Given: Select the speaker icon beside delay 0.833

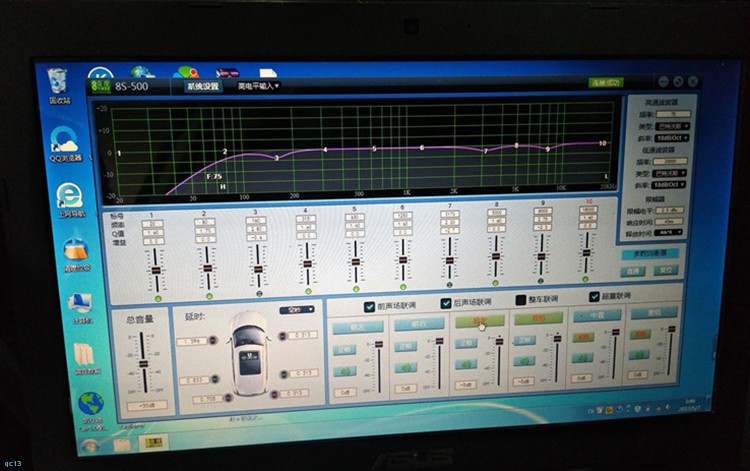Looking at the screenshot, I should coord(215,379).
